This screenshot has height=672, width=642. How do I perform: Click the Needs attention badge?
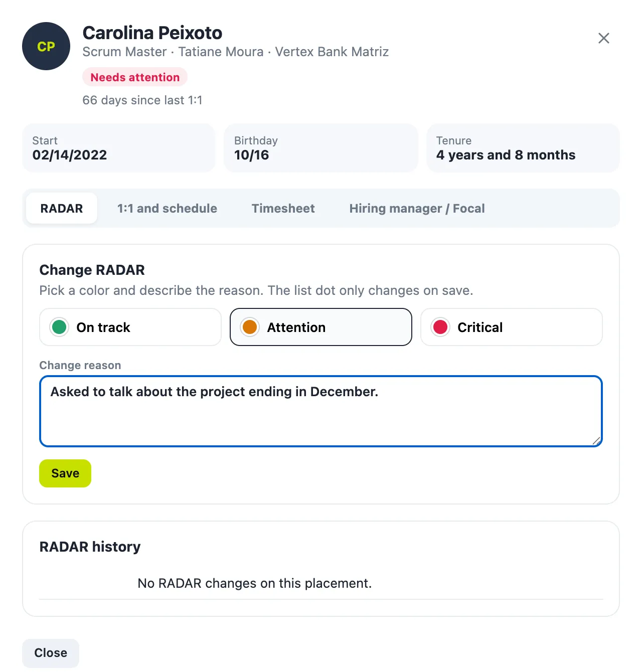135,77
